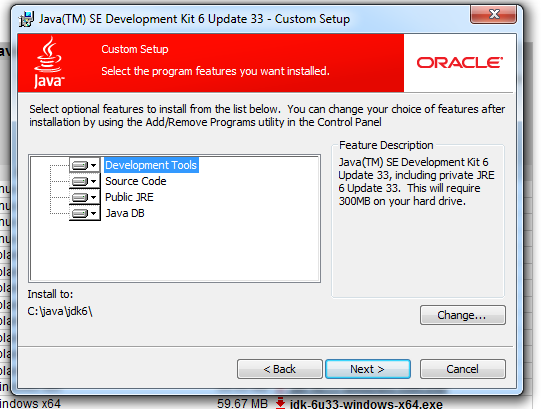Click the install path C:\java\jdk6\ text
Viewport: 542px width, 409px height.
coord(60,311)
